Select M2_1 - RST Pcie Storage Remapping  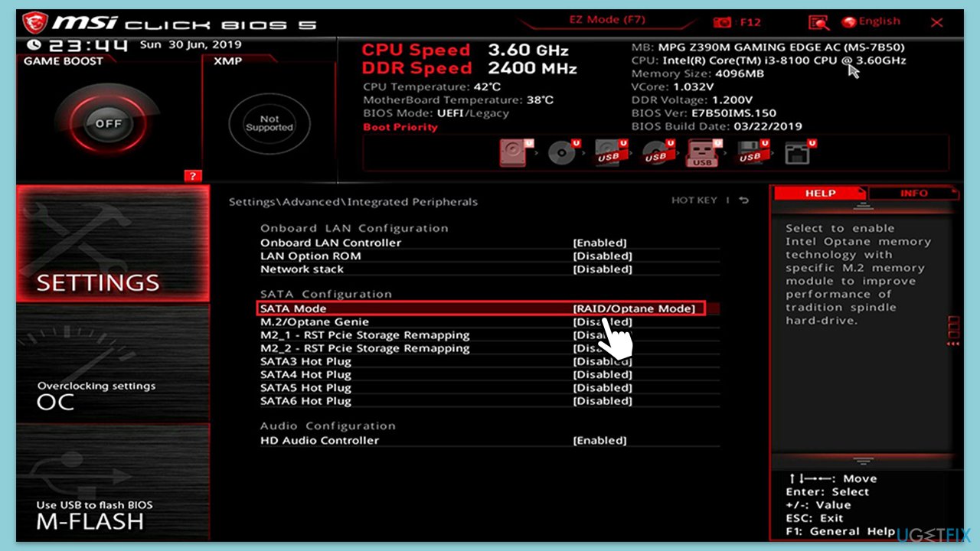pyautogui.click(x=365, y=334)
